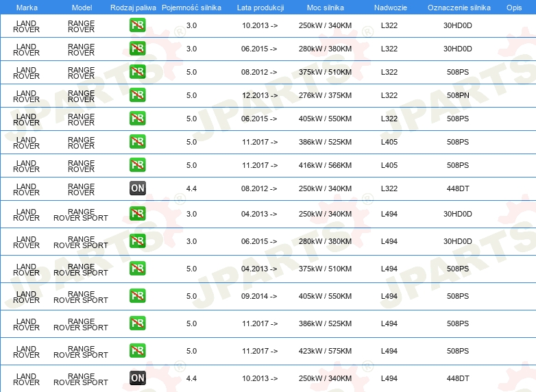
Task: Select the 04.2013 -> date in the 250kW row
Action: [x=259, y=214]
